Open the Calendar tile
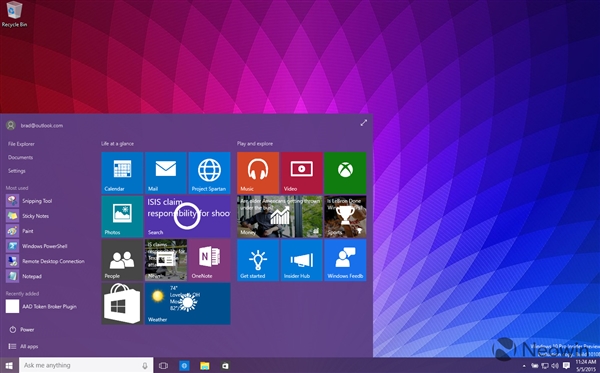600x373 pixels. point(122,173)
